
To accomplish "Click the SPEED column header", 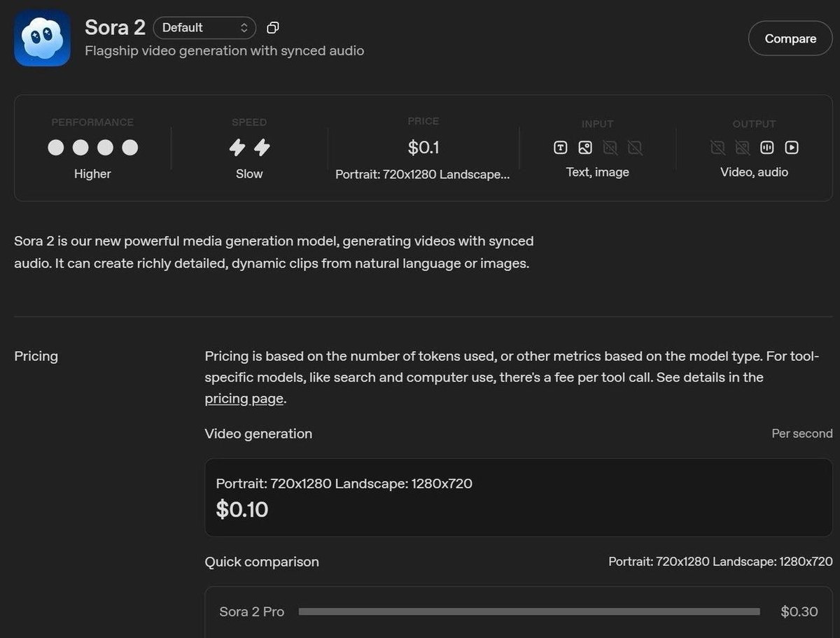I will pyautogui.click(x=249, y=122).
